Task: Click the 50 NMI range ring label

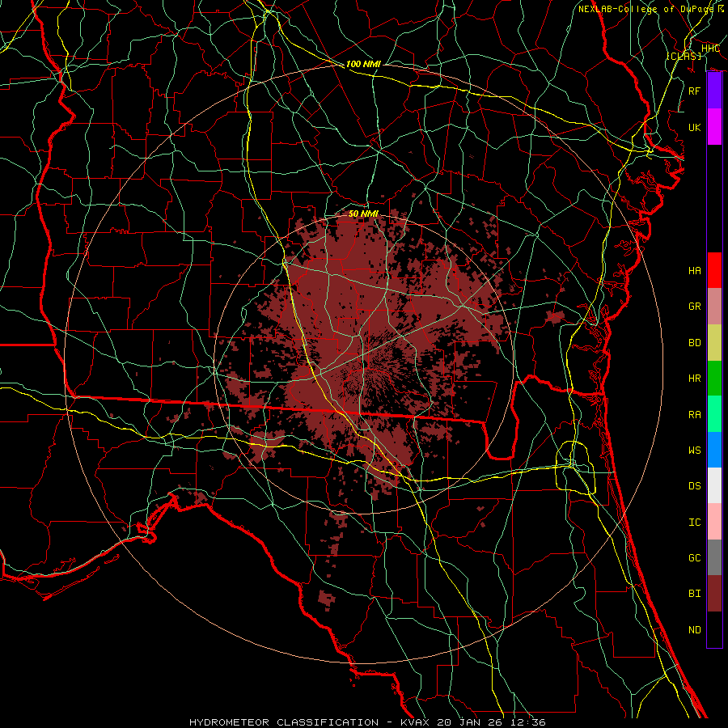Action: point(363,214)
